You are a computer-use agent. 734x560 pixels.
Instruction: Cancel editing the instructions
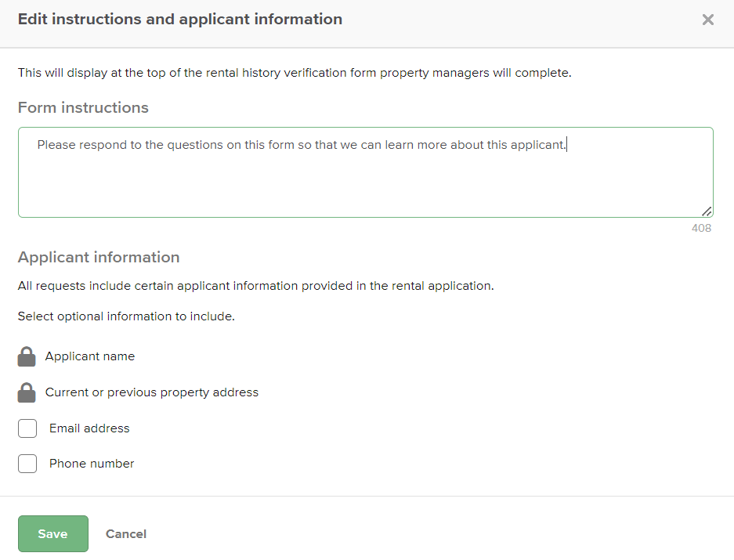tap(126, 533)
